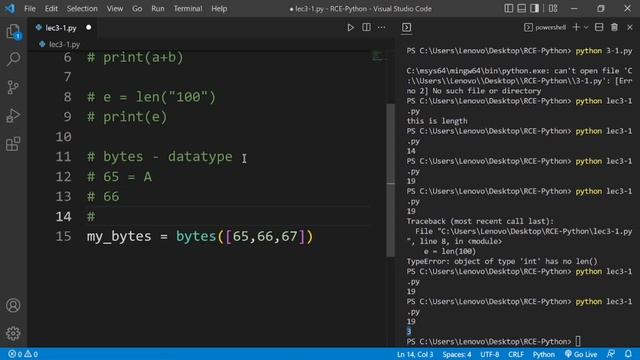Image resolution: width=640 pixels, height=360 pixels.
Task: Create a new terminal with plus icon
Action: 576,27
